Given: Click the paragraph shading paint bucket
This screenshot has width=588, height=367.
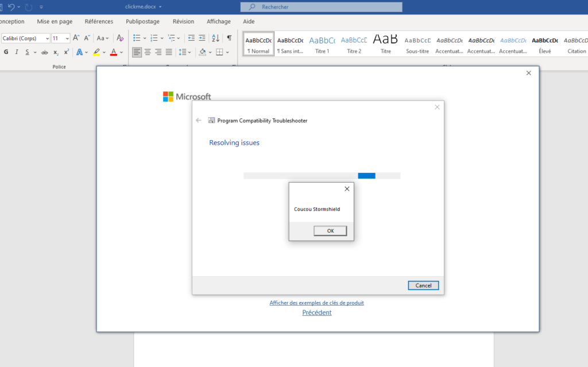Looking at the screenshot, I should click(x=203, y=52).
